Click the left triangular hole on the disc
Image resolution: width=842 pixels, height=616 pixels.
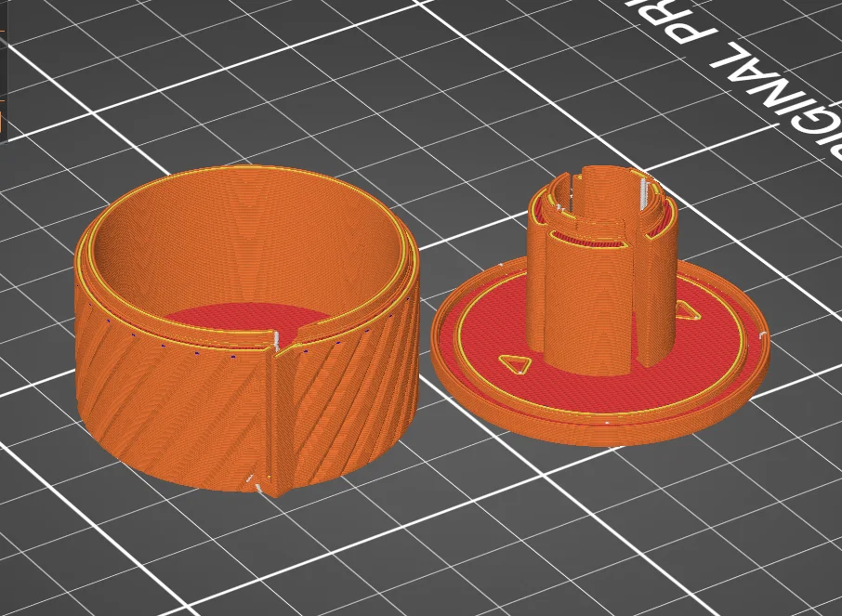(516, 364)
